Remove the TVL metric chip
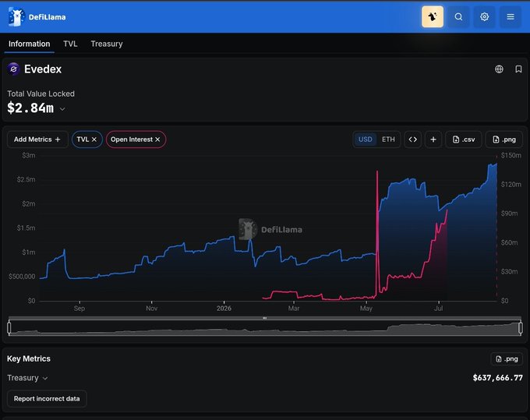Screen dimensions: 530x420 [94, 139]
